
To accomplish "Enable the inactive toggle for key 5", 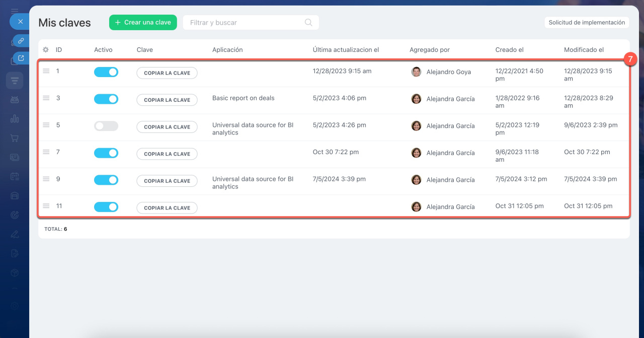I will (x=106, y=126).
